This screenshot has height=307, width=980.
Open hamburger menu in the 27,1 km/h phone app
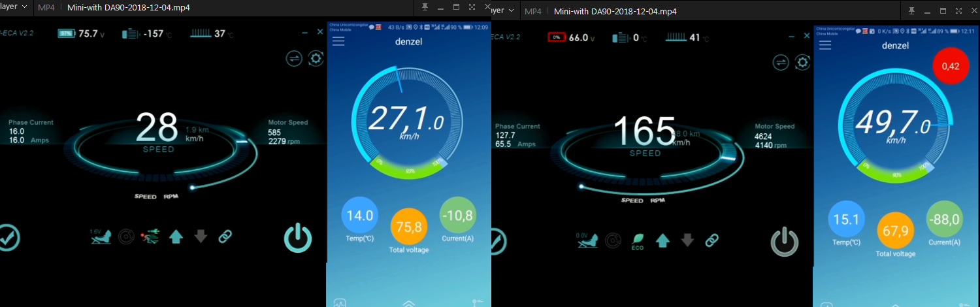[x=338, y=41]
